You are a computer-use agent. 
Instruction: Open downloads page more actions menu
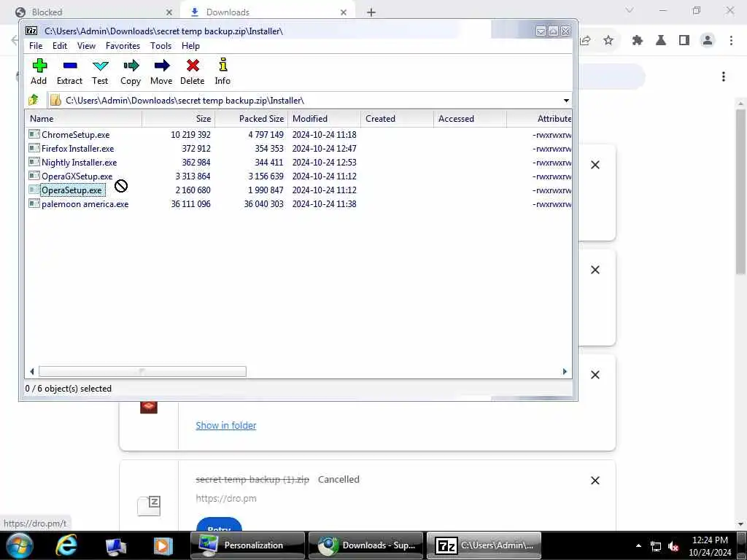[723, 77]
